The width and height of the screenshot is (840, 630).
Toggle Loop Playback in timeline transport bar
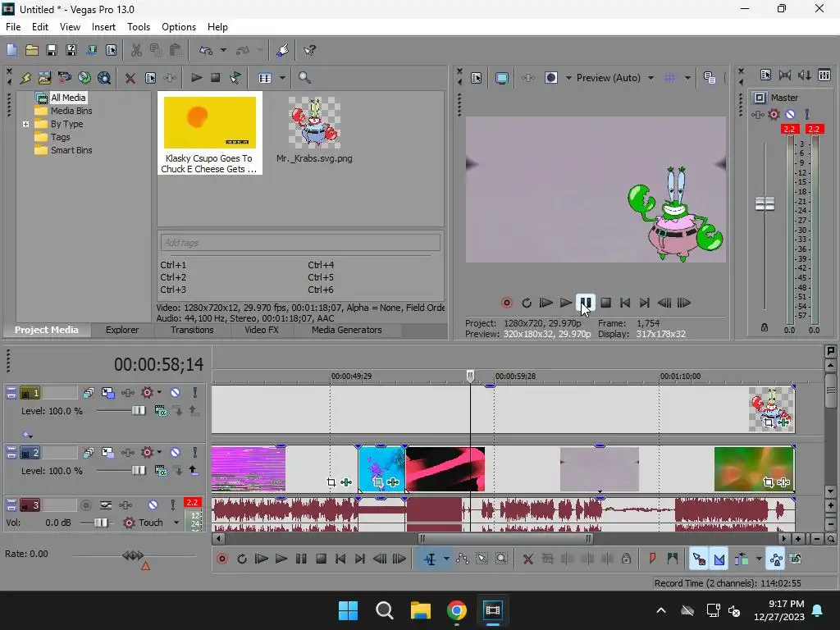click(x=242, y=559)
